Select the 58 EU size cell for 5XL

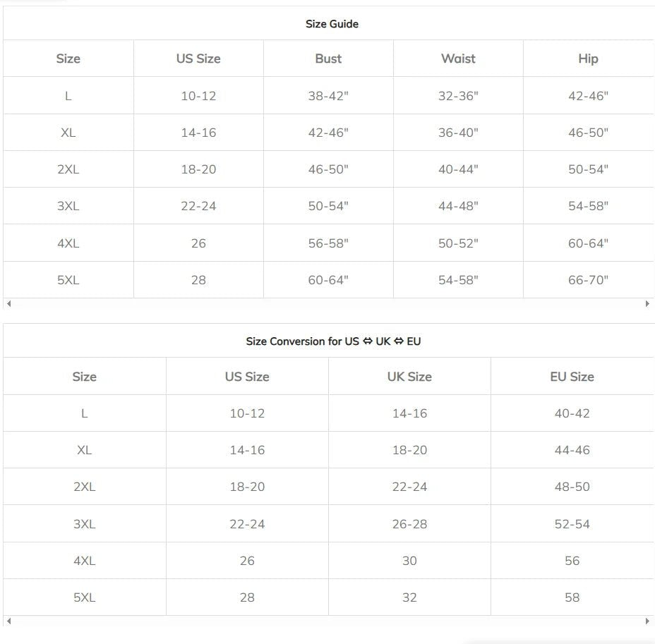click(x=572, y=597)
